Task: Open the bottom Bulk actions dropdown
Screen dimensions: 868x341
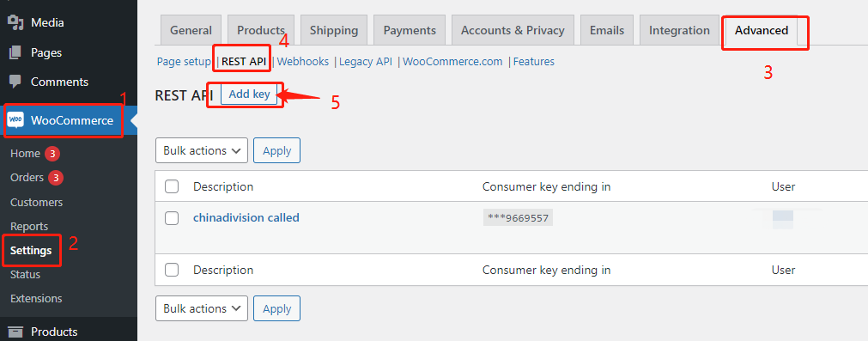Action: (x=202, y=308)
